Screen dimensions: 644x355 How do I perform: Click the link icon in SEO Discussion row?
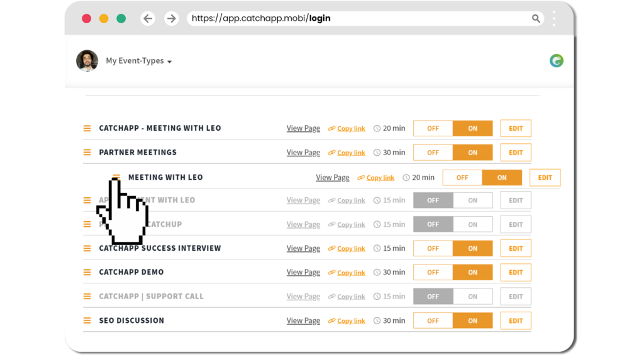pos(331,321)
